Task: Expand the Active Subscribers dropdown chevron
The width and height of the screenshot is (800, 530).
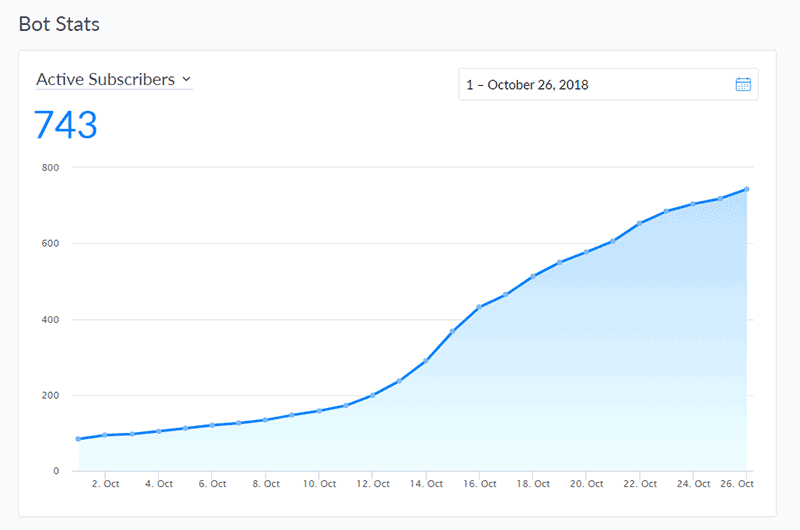Action: click(186, 79)
